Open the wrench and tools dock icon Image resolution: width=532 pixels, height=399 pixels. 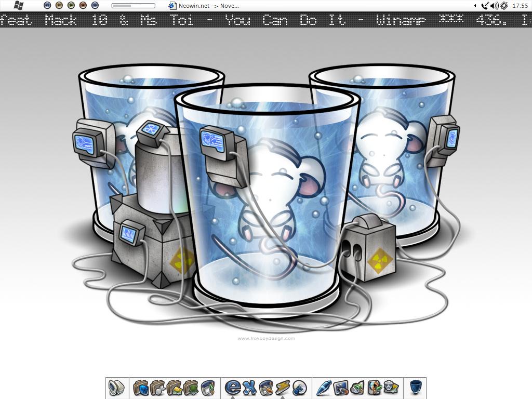[267, 388]
